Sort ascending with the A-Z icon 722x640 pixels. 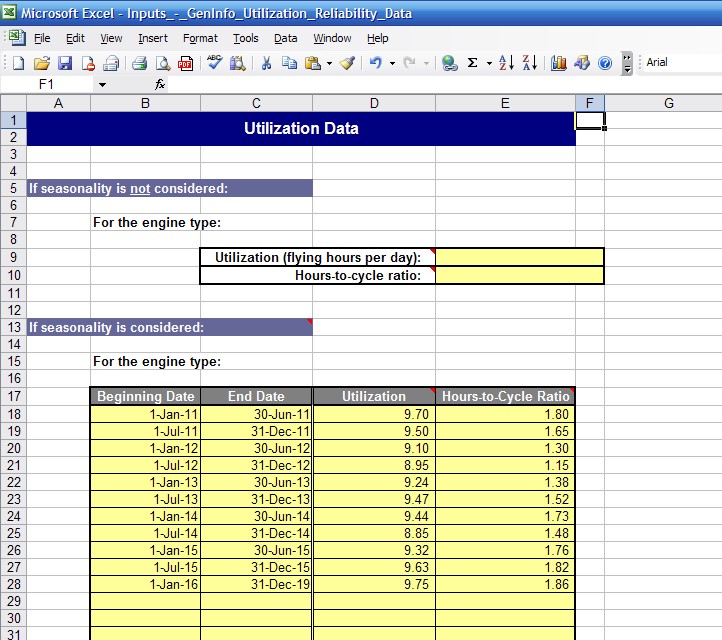(507, 63)
